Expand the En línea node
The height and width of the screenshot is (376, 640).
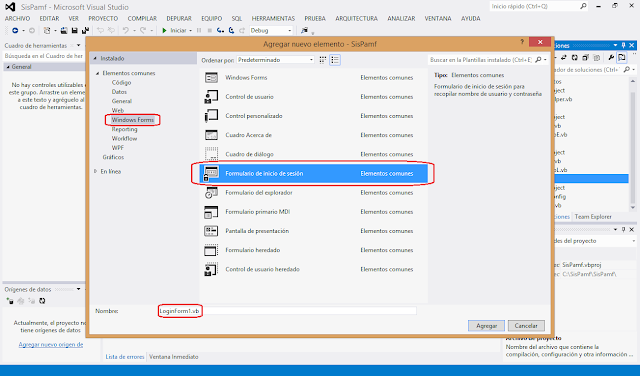tap(96, 171)
